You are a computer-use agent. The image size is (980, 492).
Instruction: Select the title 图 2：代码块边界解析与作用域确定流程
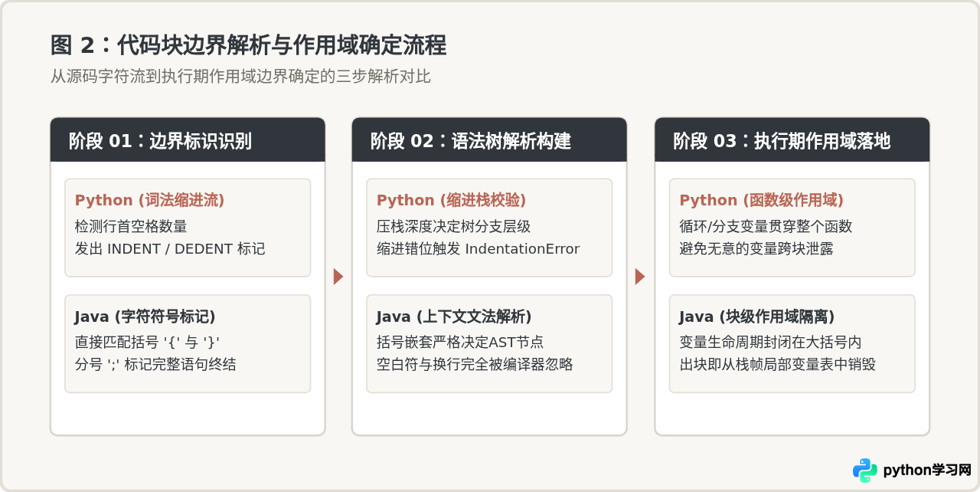click(x=248, y=45)
